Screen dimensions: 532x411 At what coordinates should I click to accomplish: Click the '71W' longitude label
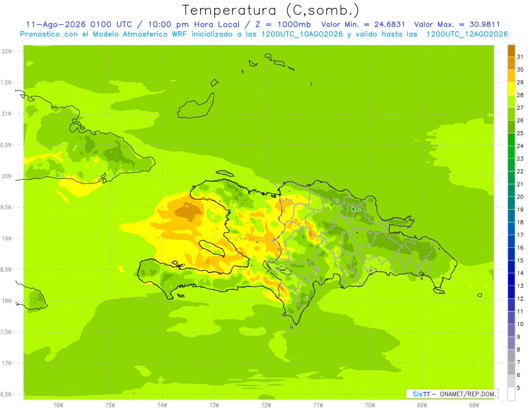[318, 405]
